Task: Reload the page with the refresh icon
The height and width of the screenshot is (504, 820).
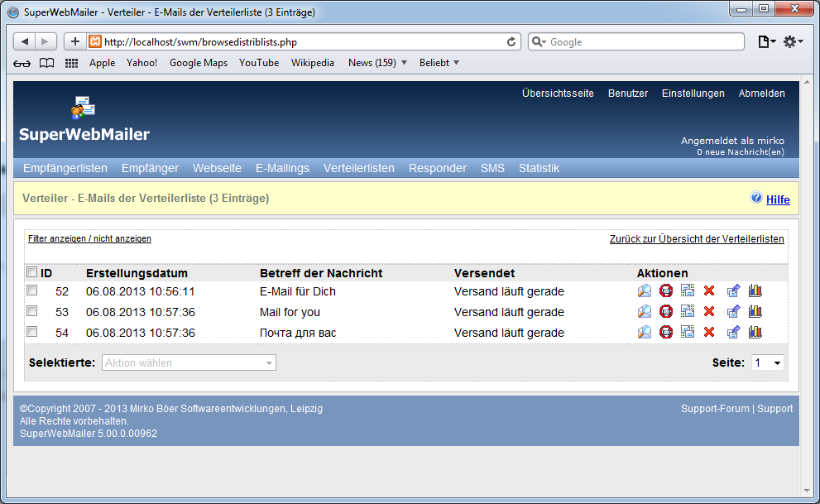Action: (x=511, y=42)
